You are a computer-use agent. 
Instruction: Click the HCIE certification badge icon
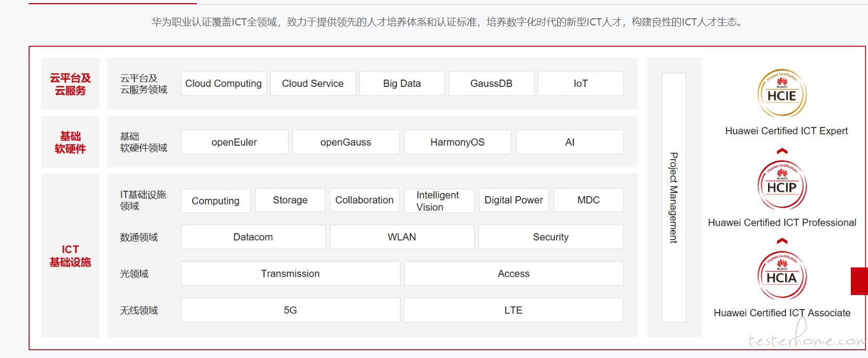pyautogui.click(x=782, y=93)
